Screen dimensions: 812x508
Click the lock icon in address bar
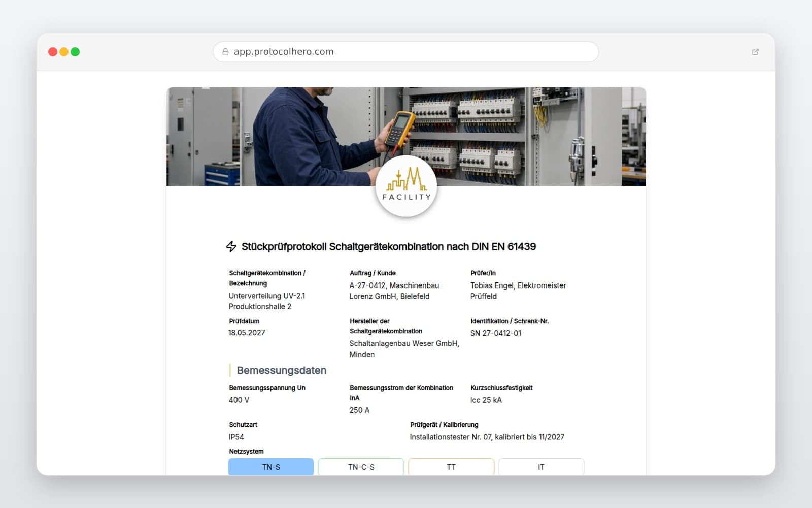coord(225,52)
